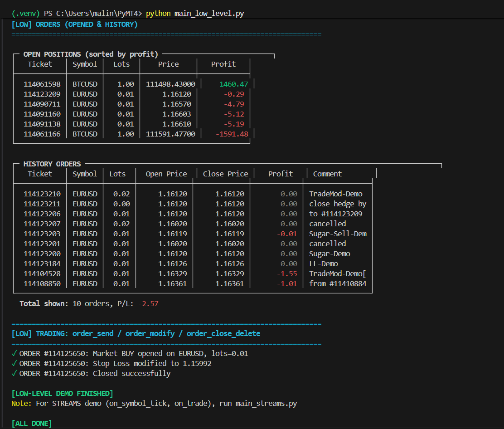Image resolution: width=504 pixels, height=429 pixels.
Task: Click history ticket 114108850
Action: point(42,284)
